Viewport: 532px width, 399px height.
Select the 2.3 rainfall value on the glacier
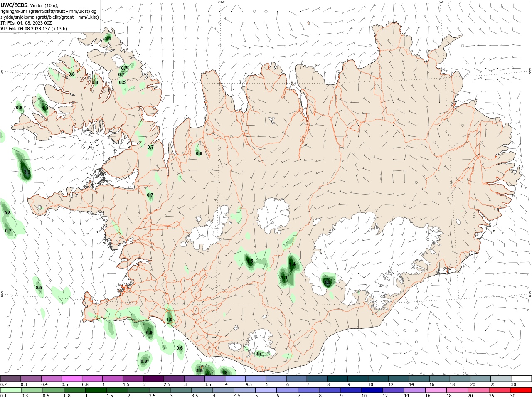(x=327, y=283)
